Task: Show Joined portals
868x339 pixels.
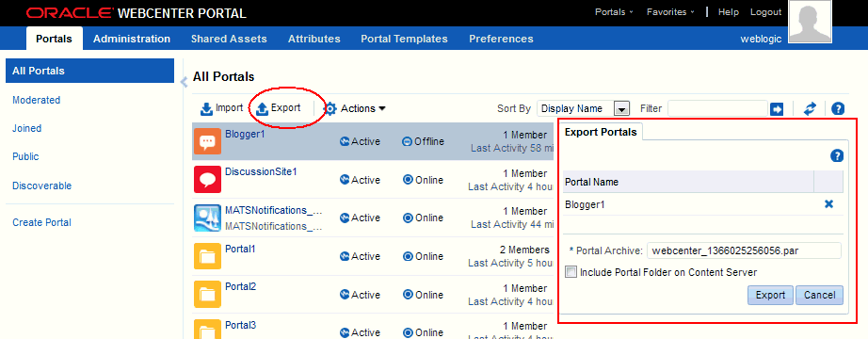Action: click(26, 128)
